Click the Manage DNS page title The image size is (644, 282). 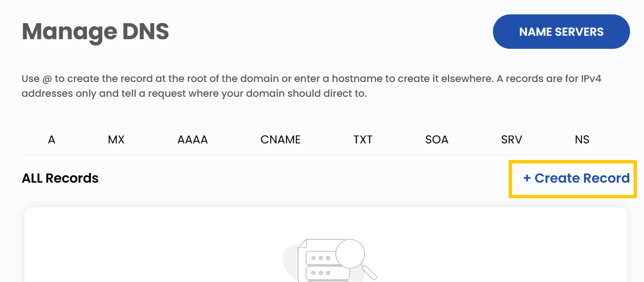click(95, 31)
